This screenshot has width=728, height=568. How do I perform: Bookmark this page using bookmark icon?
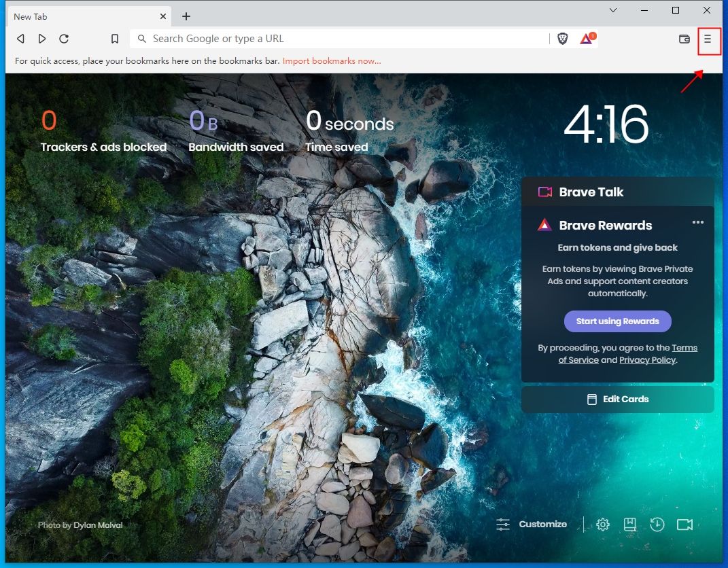coord(115,39)
